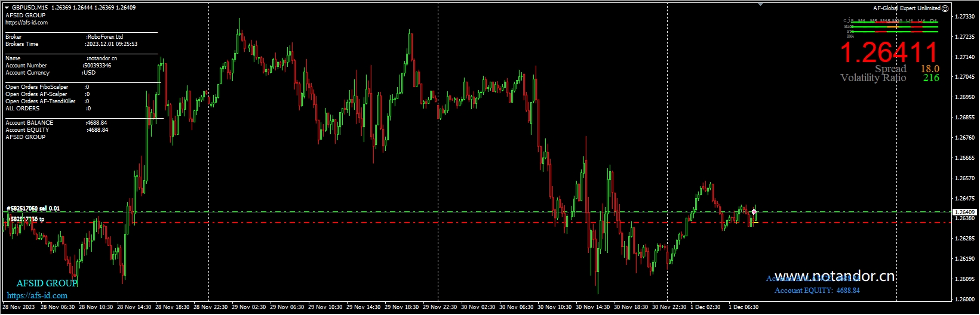This screenshot has height=315, width=980.
Task: Select the #582517056 sell 0.01 order label
Action: (x=33, y=208)
